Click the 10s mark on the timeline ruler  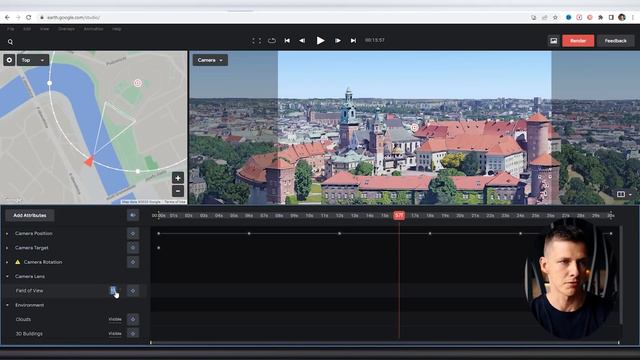pos(309,216)
